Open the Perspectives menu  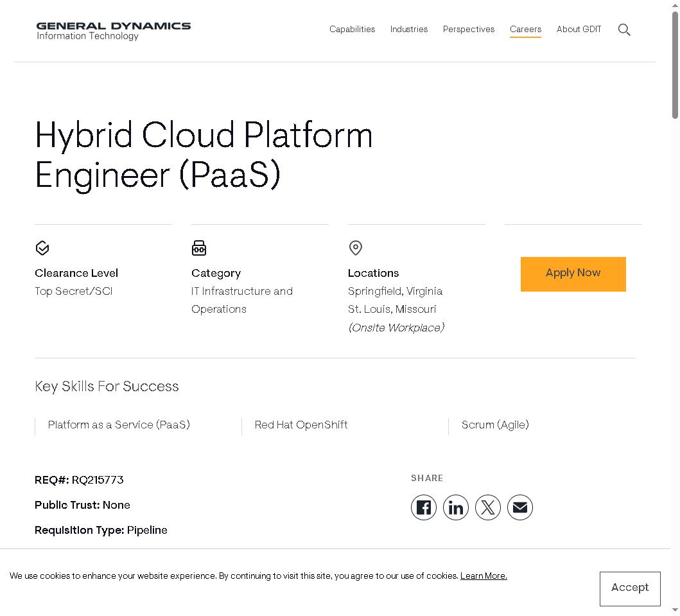(x=469, y=29)
